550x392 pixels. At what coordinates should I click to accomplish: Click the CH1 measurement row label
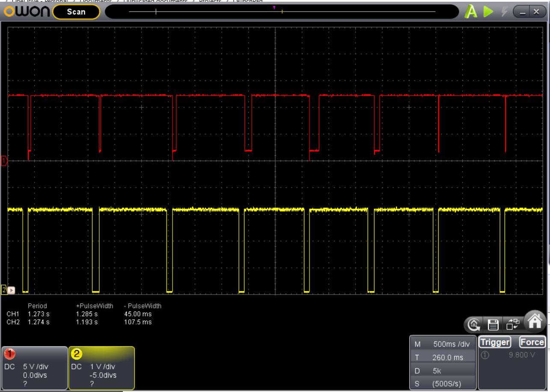click(13, 314)
